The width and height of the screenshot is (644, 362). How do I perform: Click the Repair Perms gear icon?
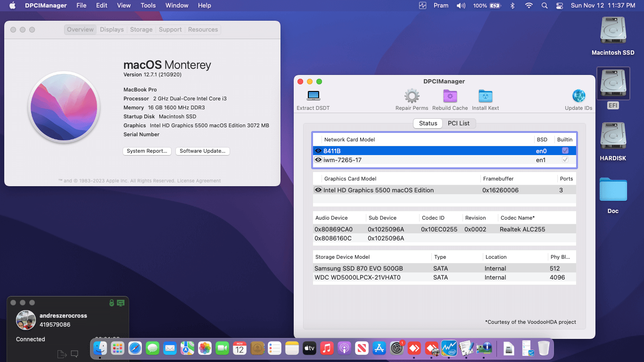pos(412,97)
